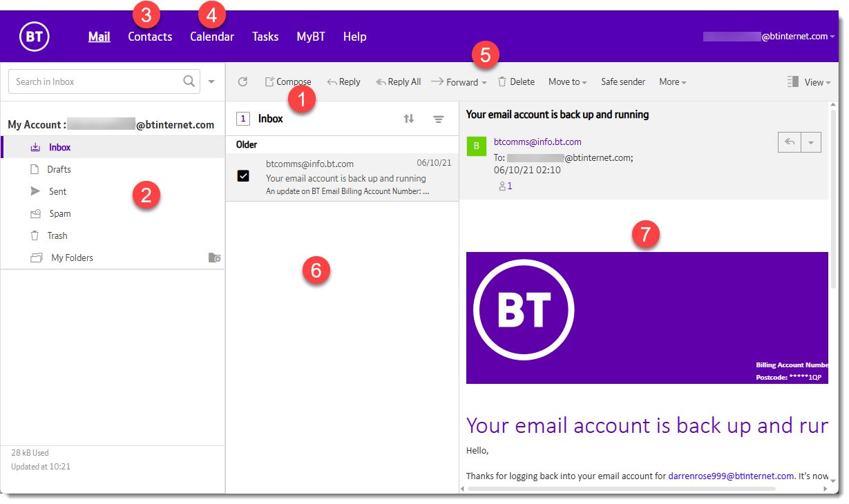Mark sender as Safe sender
Image resolution: width=849 pixels, height=504 pixels.
[623, 81]
